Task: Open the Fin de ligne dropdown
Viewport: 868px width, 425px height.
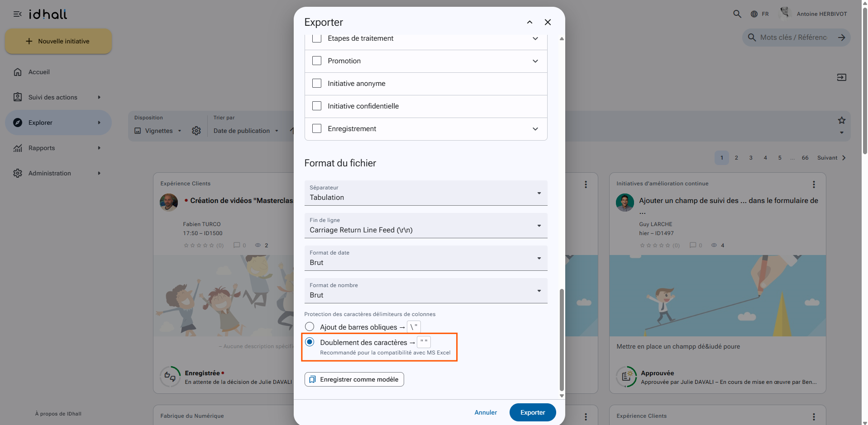Action: pos(426,226)
